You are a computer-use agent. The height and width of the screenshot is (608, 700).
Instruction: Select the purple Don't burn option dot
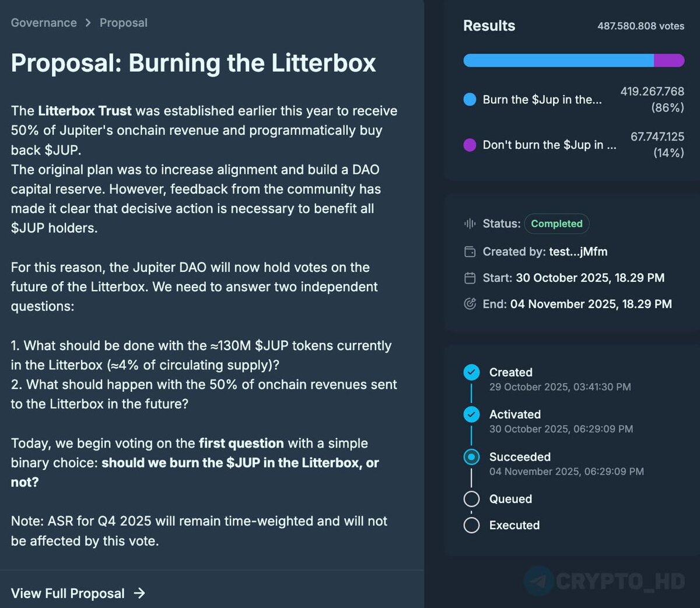470,145
